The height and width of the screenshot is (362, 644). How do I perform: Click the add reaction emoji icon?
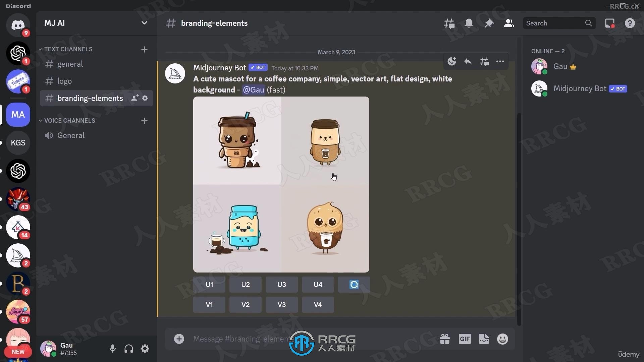[x=451, y=61]
